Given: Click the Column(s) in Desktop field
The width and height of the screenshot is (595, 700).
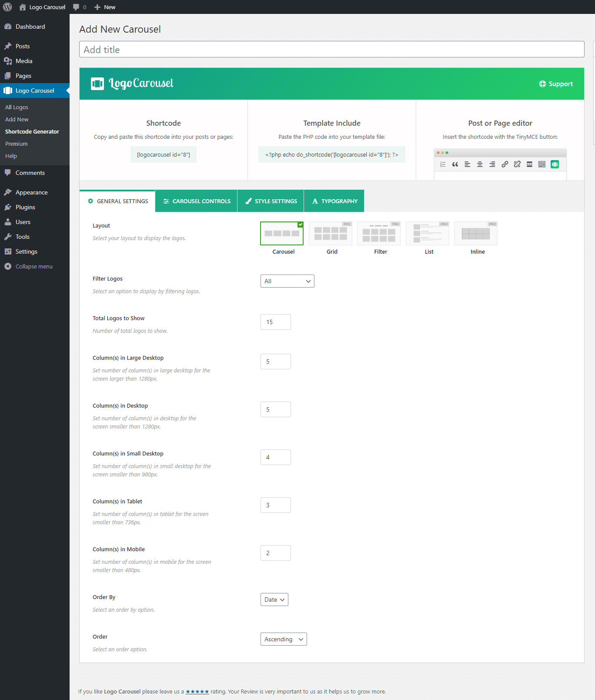Looking at the screenshot, I should tap(276, 409).
